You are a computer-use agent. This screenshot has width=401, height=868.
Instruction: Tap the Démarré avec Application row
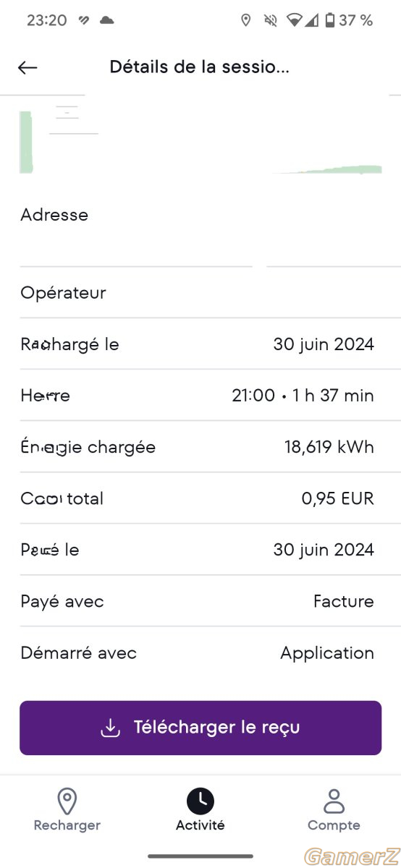tap(200, 652)
